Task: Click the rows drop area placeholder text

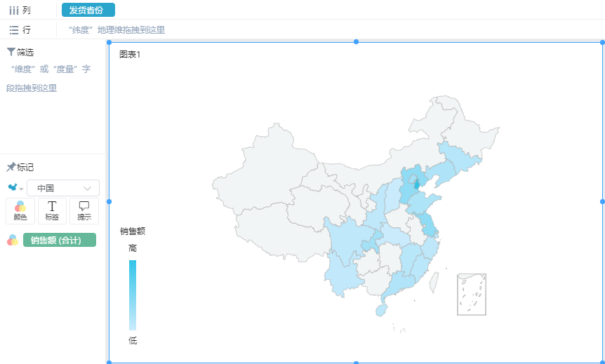Action: click(x=117, y=29)
